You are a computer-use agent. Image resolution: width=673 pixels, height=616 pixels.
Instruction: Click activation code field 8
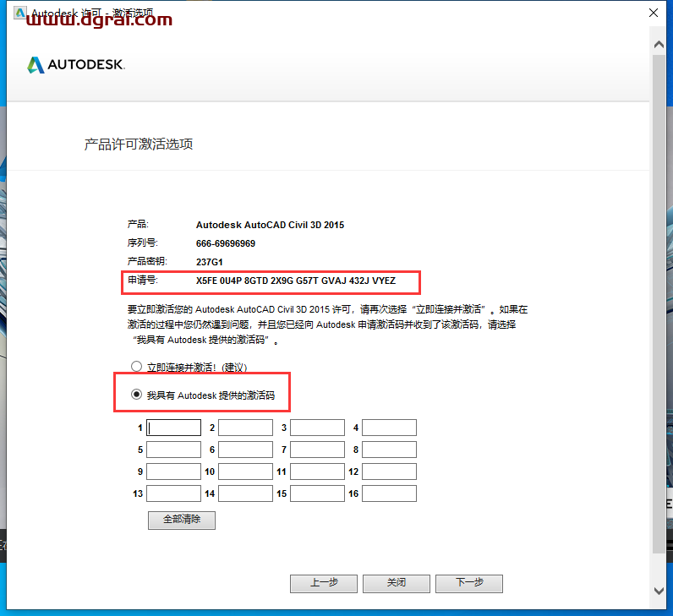[x=389, y=450]
